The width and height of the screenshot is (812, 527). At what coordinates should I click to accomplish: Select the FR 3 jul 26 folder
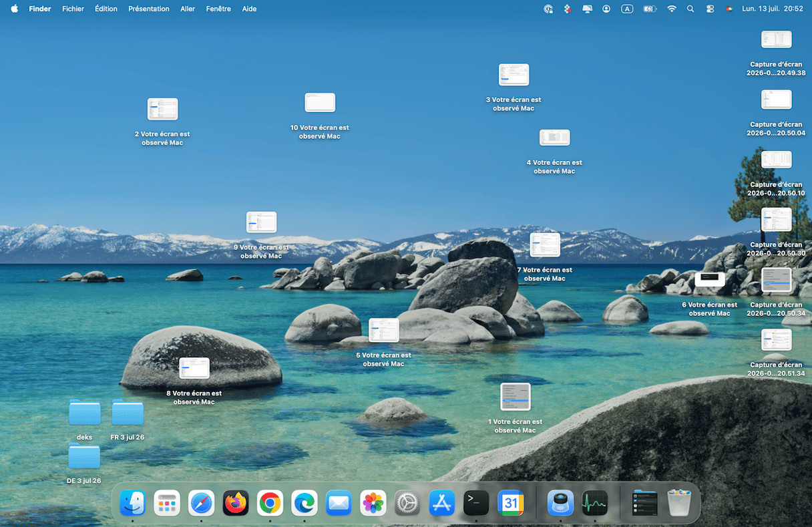pos(128,413)
